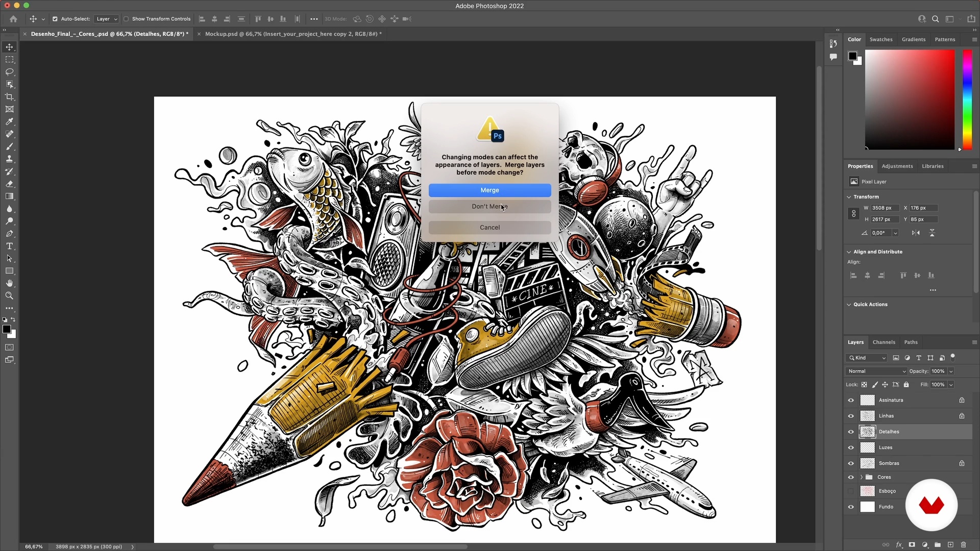
Task: Open the layer Fill dropdown arrow
Action: coord(951,385)
